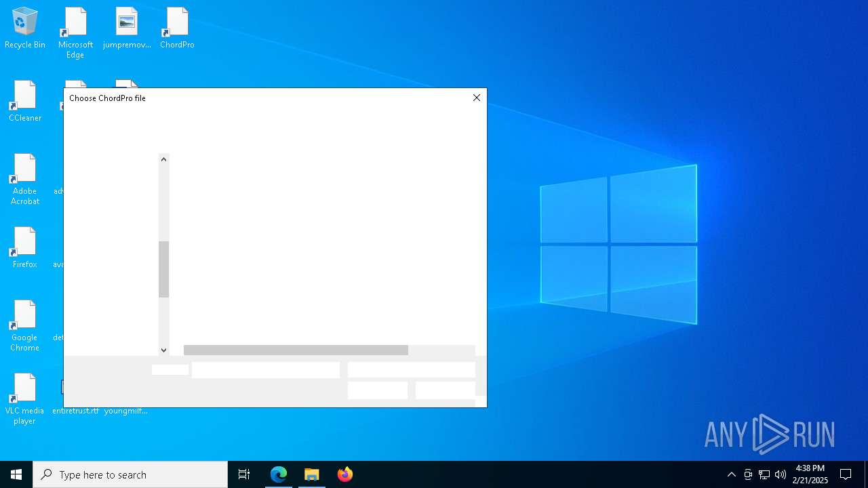Screen dimensions: 868x488
Task: Click the Windows Start button
Action: 16,474
